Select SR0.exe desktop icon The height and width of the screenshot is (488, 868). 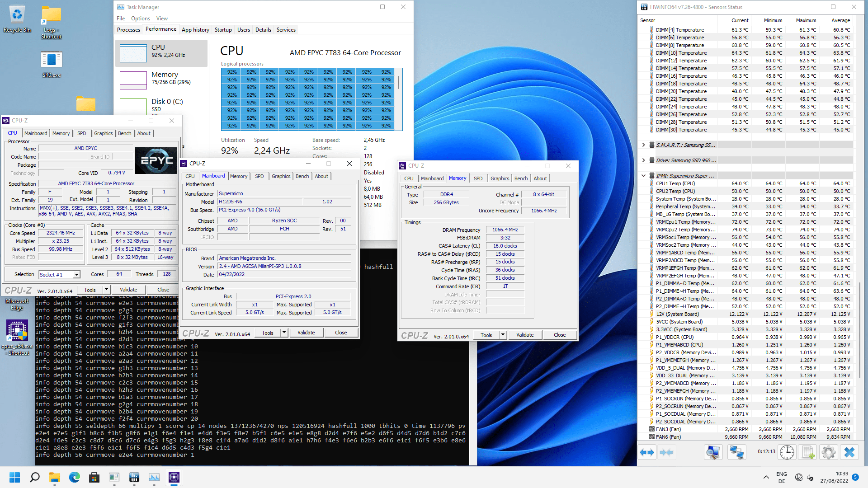pos(51,64)
